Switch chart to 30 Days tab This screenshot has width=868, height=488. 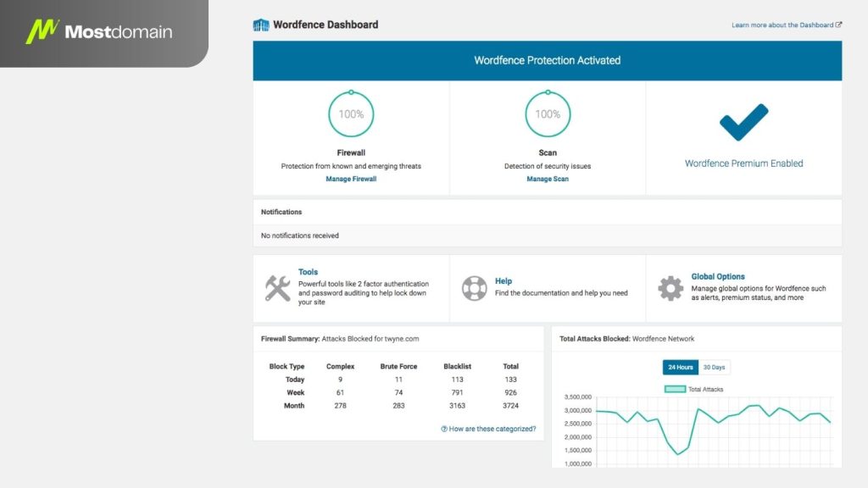tap(714, 368)
